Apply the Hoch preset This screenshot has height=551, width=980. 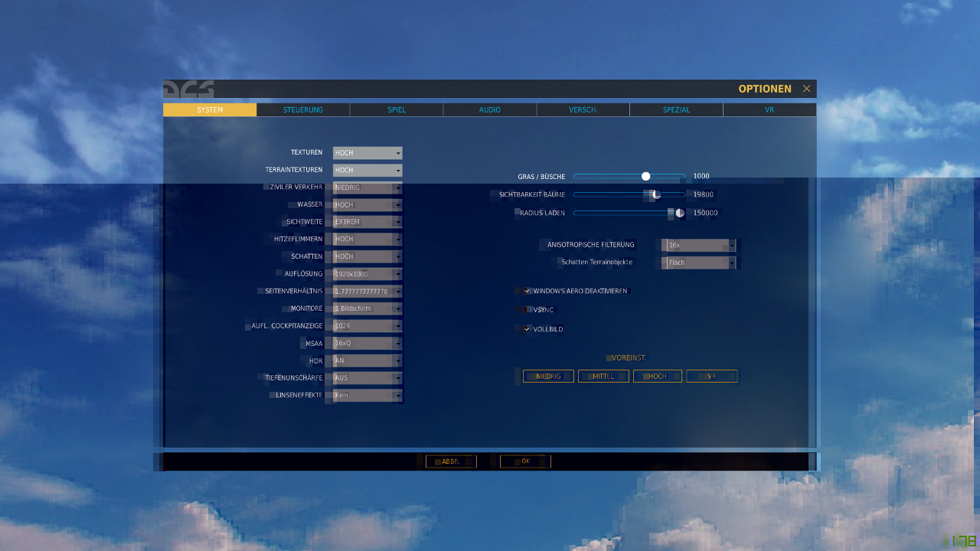click(x=658, y=377)
